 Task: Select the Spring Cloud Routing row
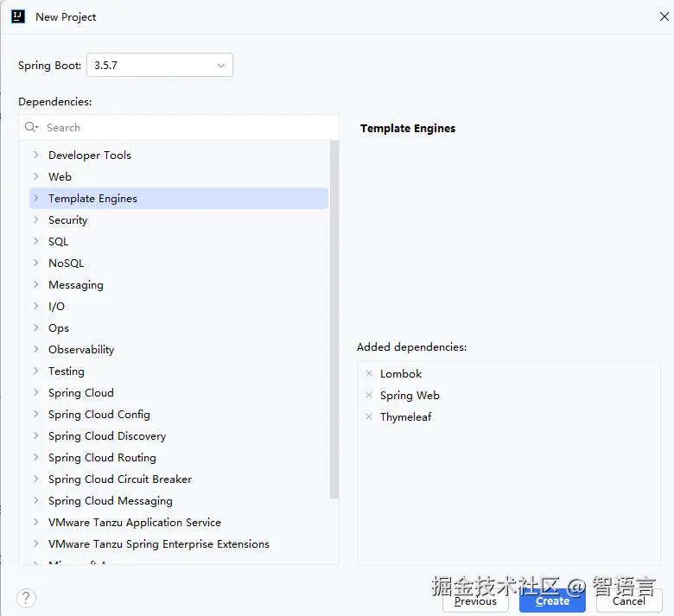click(x=179, y=457)
